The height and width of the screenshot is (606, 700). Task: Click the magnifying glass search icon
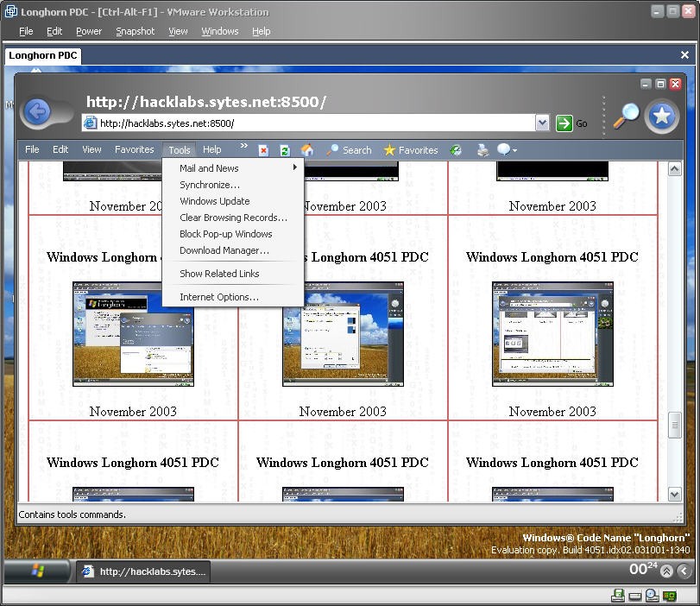(626, 116)
